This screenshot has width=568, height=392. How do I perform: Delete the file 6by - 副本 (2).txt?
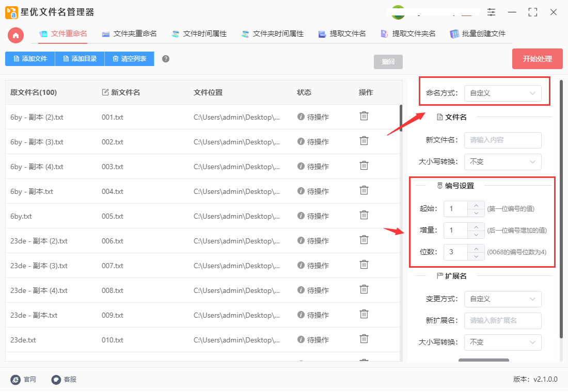point(364,117)
